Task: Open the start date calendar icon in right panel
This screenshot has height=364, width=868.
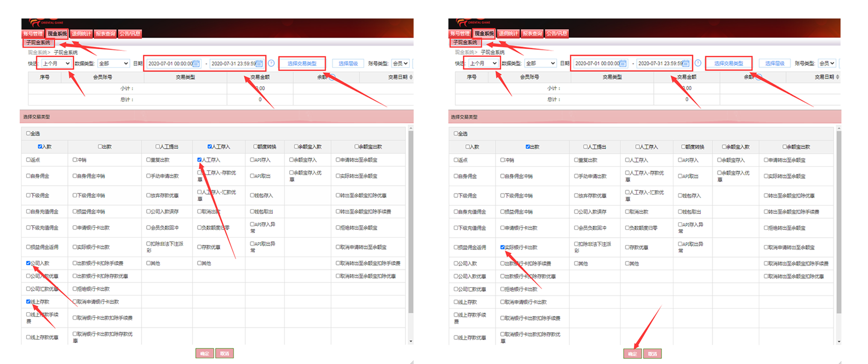Action: tap(623, 63)
